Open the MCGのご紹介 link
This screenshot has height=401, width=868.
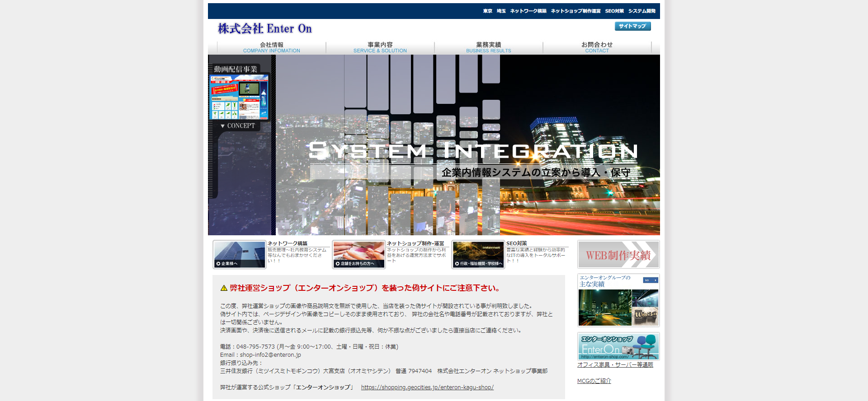[x=594, y=381]
